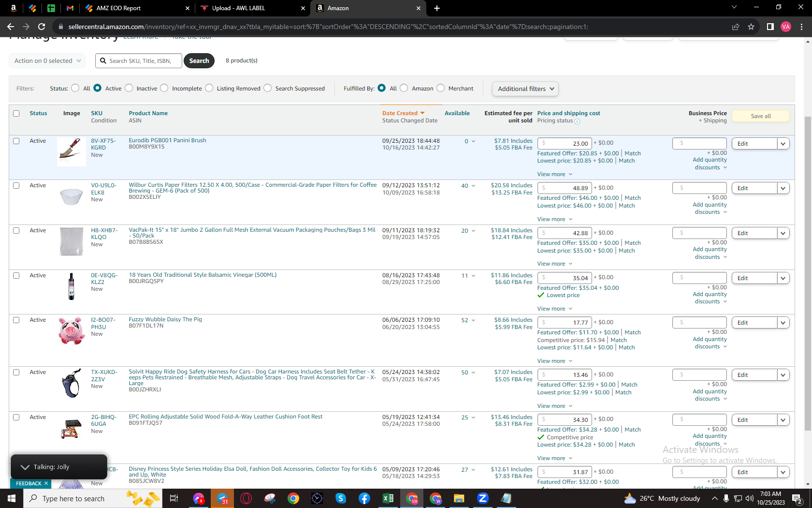Open Chrome's three-dot menu
This screenshot has width=812, height=508.
[801, 27]
